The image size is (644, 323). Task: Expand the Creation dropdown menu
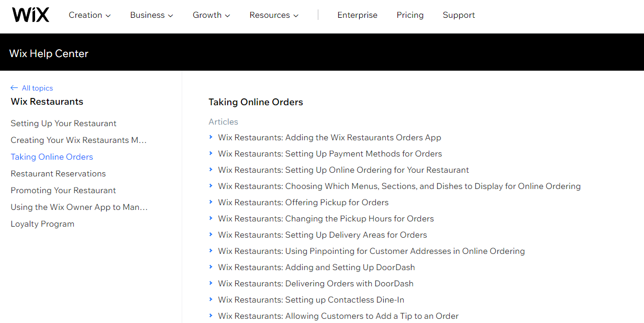(90, 15)
